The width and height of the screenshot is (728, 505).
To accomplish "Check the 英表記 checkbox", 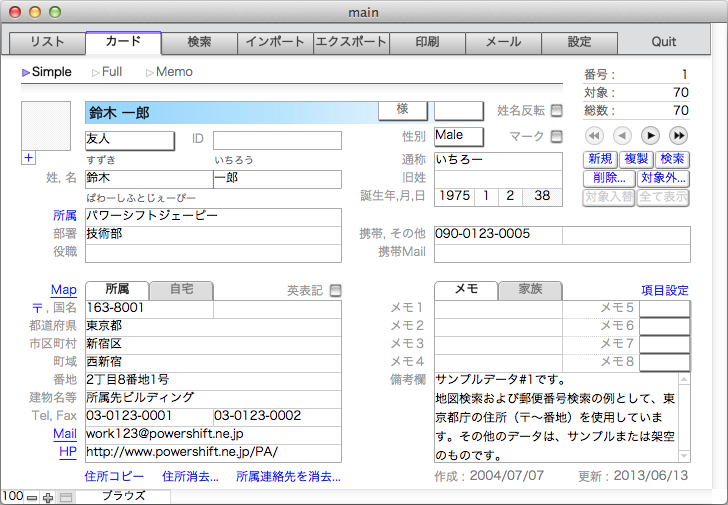I will (335, 291).
